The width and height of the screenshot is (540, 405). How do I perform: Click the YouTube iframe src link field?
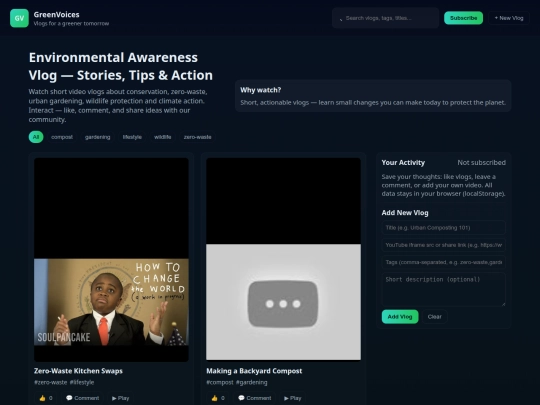pyautogui.click(x=444, y=245)
